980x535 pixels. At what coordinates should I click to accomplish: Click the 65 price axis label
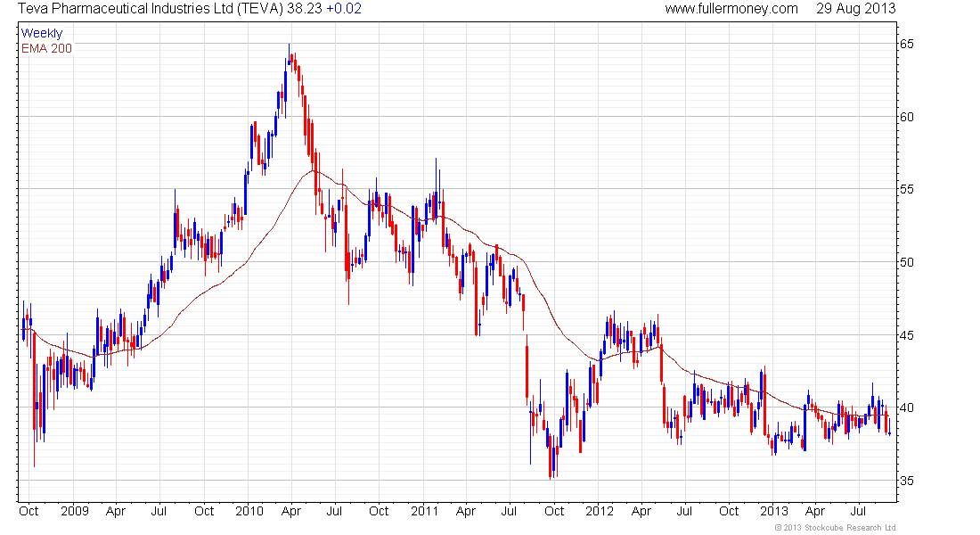[x=906, y=44]
